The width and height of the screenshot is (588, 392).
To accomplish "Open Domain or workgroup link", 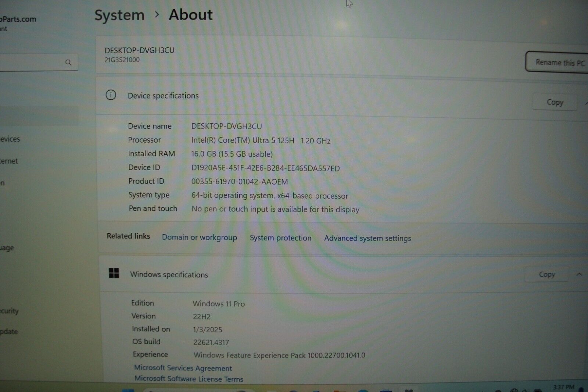I will click(200, 238).
